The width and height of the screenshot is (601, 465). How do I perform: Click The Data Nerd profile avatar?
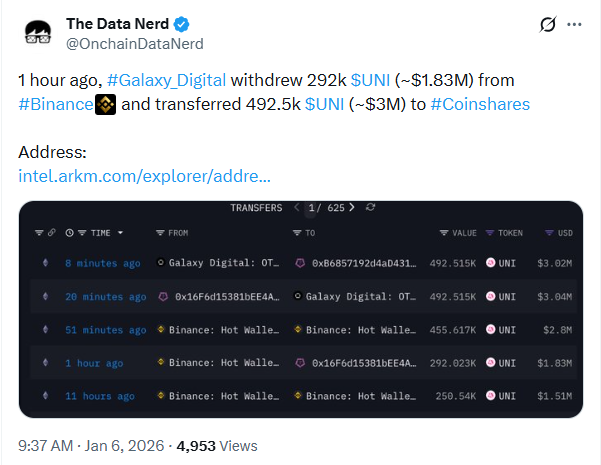39,35
